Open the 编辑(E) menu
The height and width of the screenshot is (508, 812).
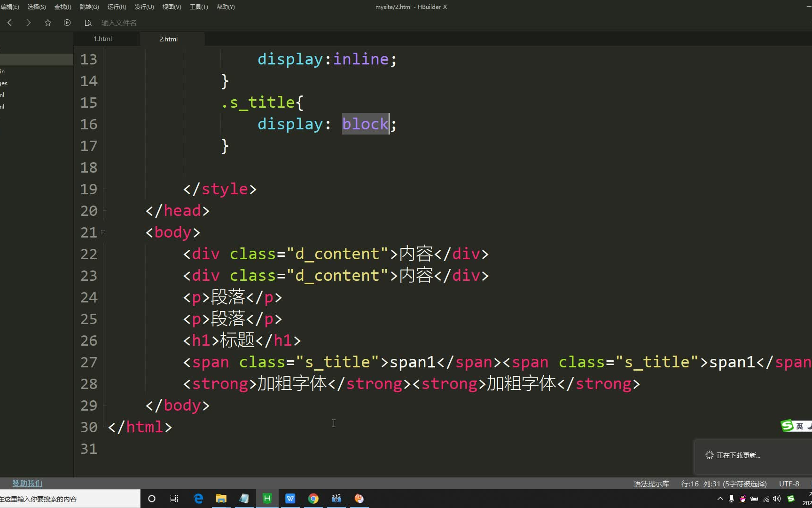pos(10,7)
